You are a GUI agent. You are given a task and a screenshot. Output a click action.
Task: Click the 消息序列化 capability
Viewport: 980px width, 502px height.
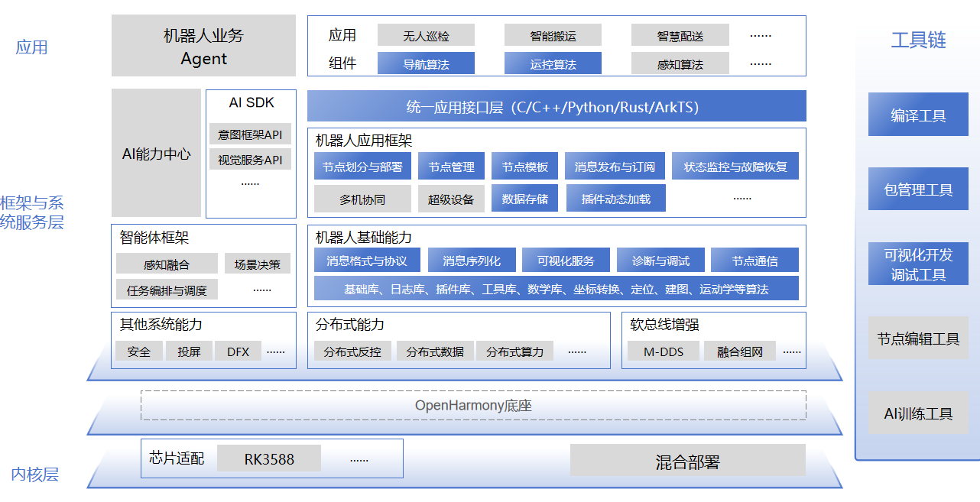click(x=472, y=261)
